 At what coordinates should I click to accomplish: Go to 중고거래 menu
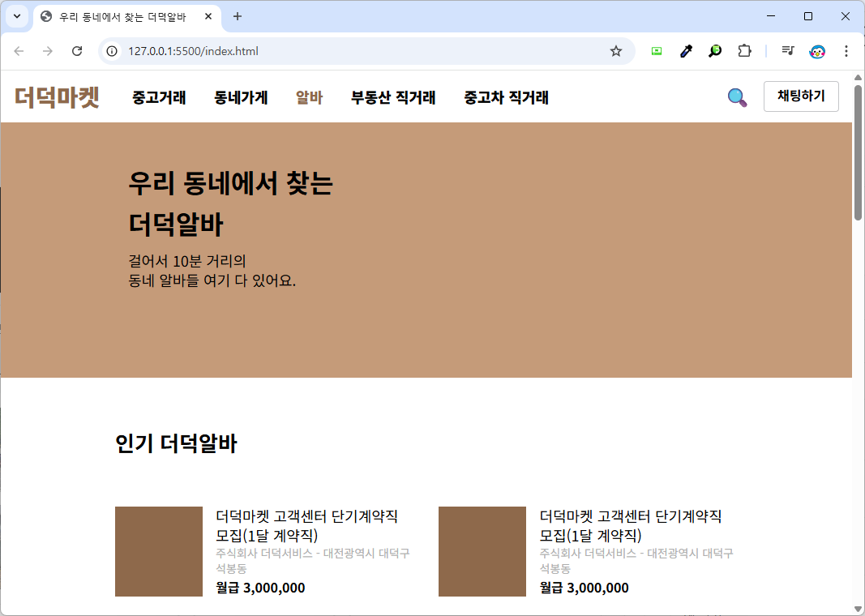tap(159, 97)
